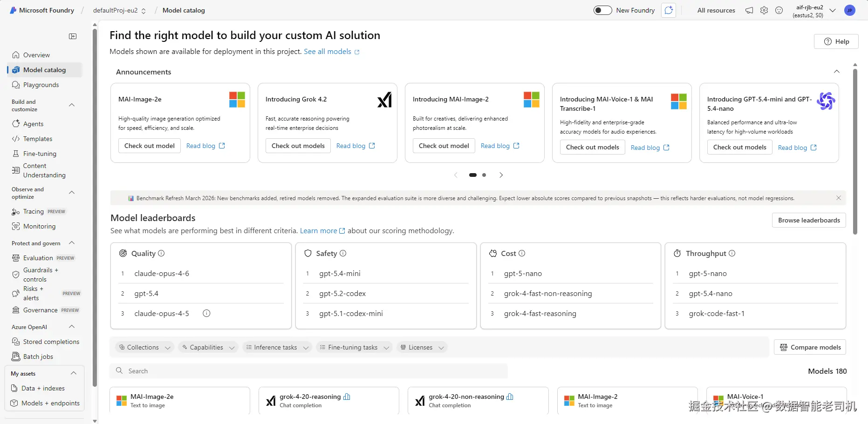Follow the Learn more scoring link

322,231
